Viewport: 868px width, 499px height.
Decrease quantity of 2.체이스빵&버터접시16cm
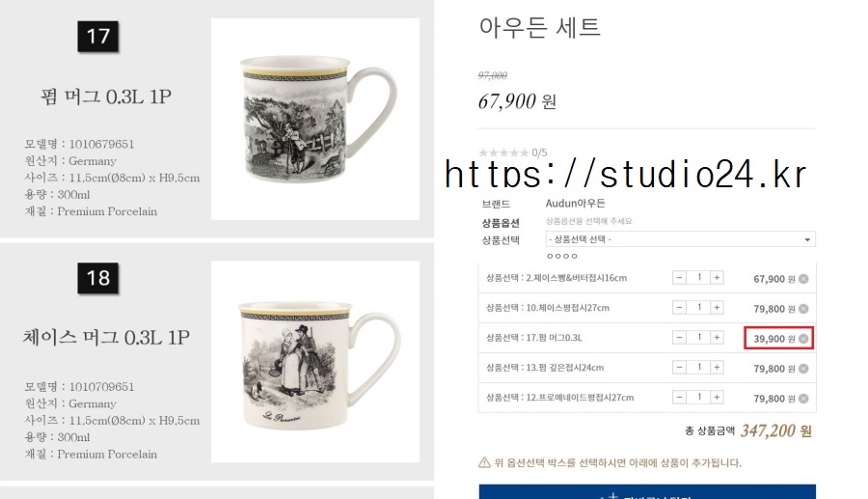click(x=679, y=277)
